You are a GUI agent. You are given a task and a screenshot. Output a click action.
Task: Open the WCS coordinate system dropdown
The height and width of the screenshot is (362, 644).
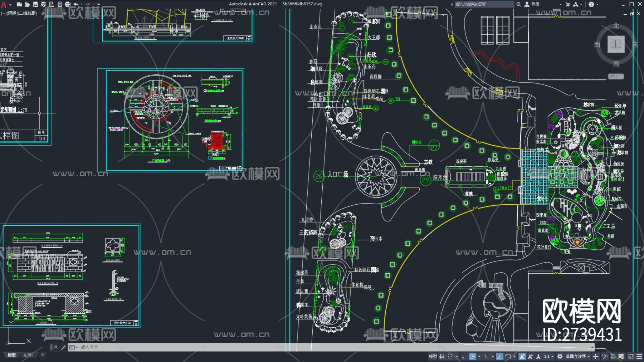616,76
